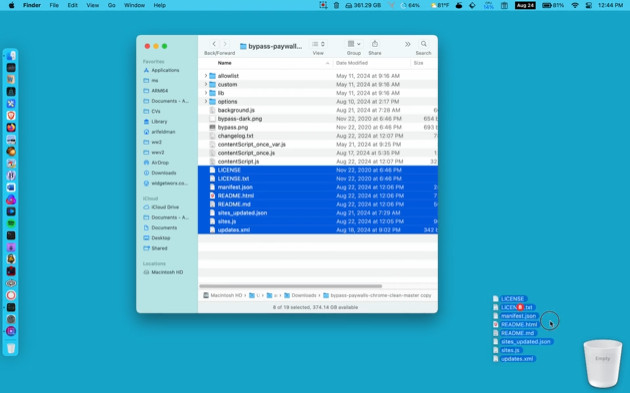Click the Finder Forward arrow

coord(225,44)
